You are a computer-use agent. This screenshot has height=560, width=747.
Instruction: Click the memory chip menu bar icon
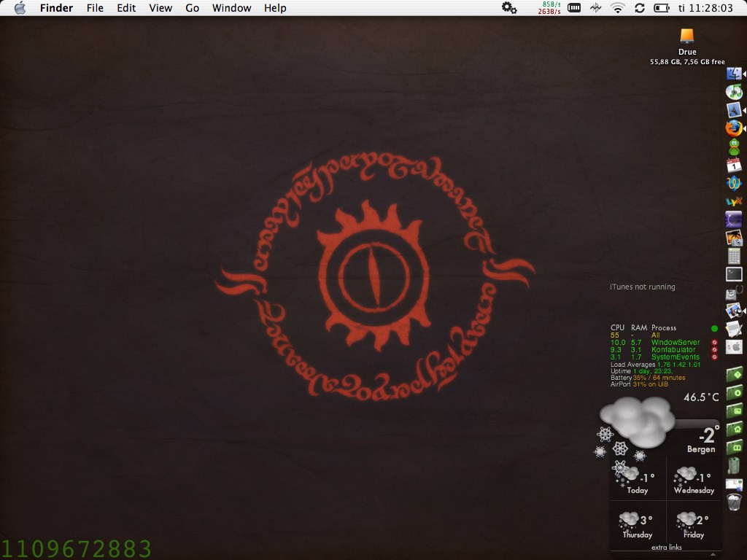tap(574, 7)
